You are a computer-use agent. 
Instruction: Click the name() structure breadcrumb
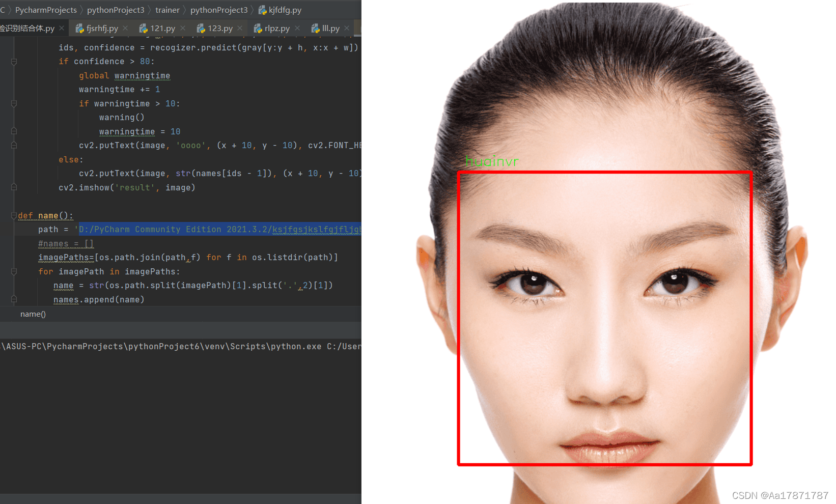(33, 314)
